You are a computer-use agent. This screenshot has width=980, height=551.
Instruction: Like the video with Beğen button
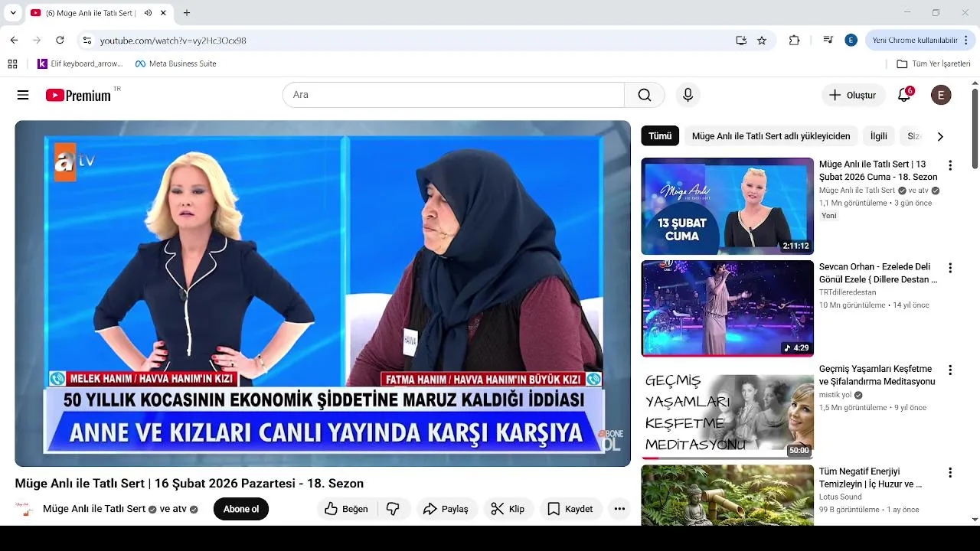pyautogui.click(x=347, y=509)
